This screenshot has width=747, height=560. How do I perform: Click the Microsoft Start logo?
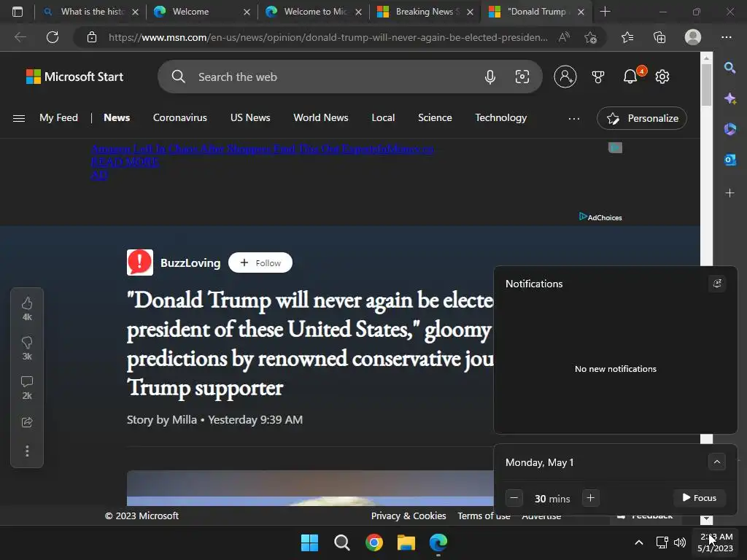point(74,77)
